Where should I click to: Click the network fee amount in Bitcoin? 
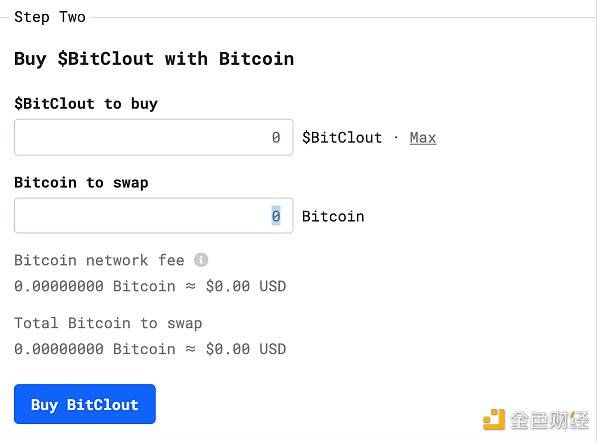pos(95,286)
